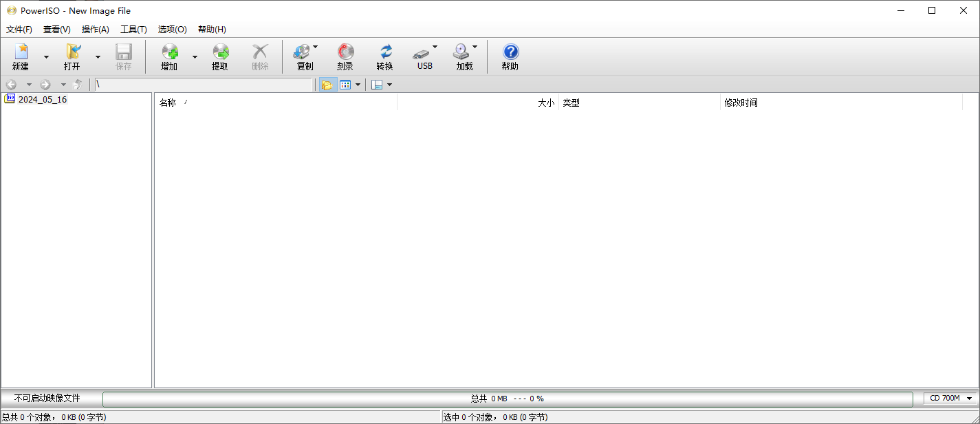Click the Up one level arrow icon
Screen dimensions: 980x424
point(78,85)
